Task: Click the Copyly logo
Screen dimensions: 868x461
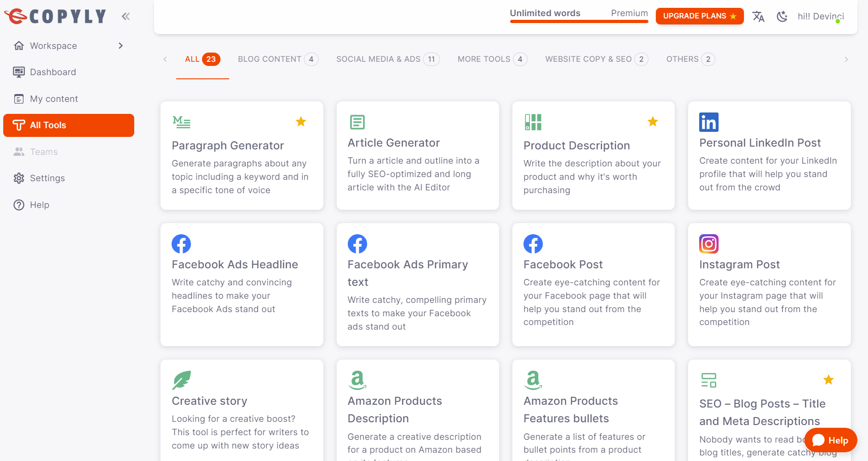Action: 55,17
